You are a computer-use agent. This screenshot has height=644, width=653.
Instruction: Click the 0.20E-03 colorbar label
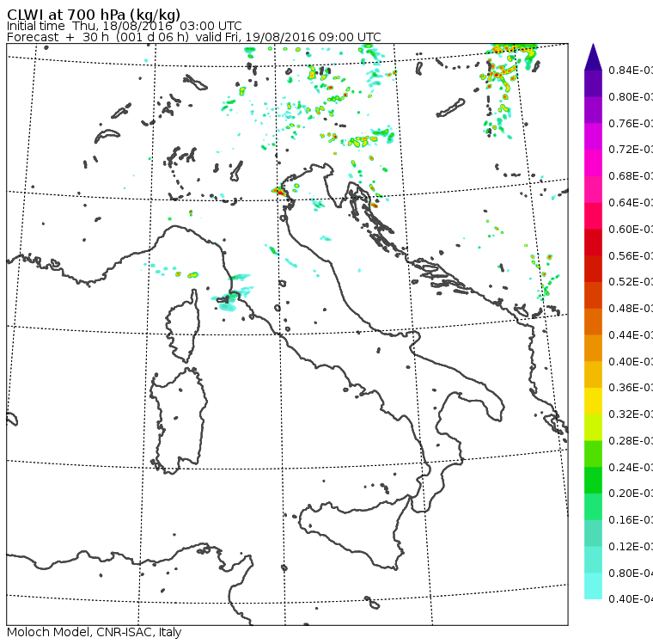coord(631,494)
